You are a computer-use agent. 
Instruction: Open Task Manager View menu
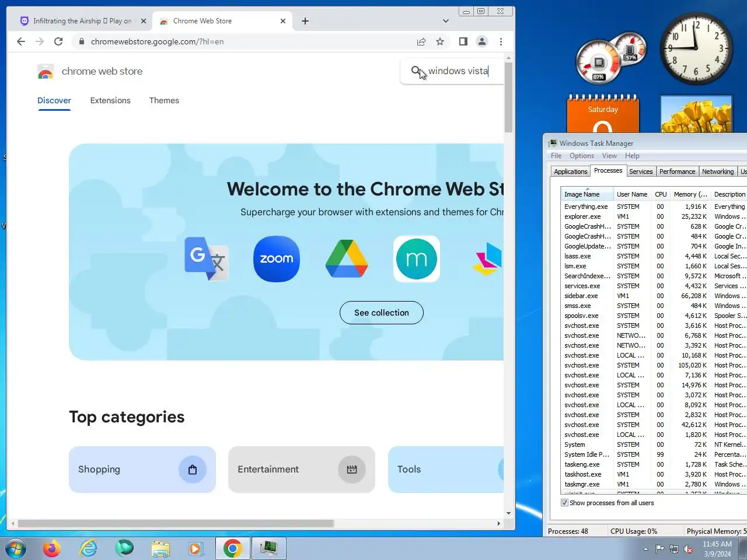click(609, 156)
